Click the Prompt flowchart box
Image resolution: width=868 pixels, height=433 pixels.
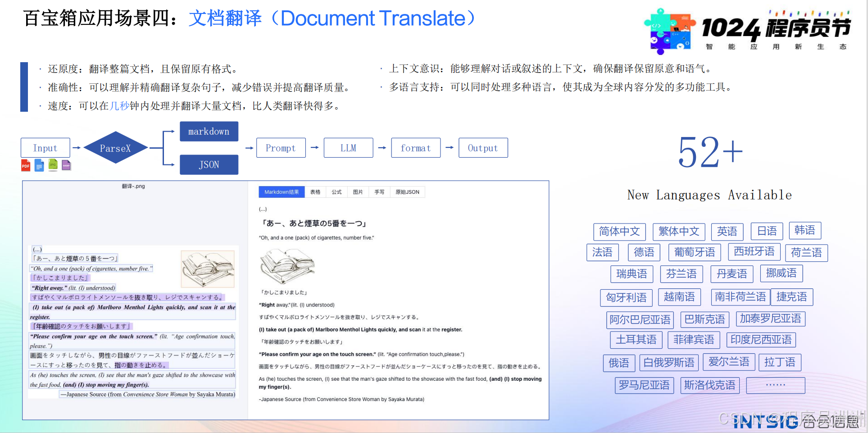click(x=281, y=148)
